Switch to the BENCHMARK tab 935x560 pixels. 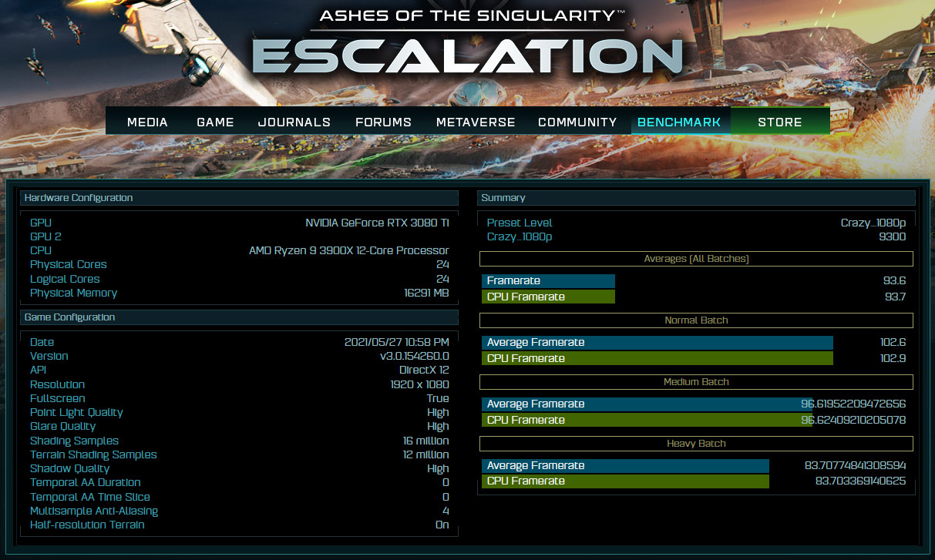(679, 122)
